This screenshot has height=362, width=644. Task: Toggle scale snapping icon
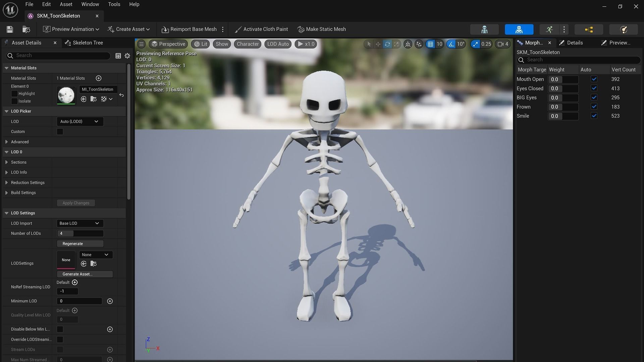(x=475, y=44)
